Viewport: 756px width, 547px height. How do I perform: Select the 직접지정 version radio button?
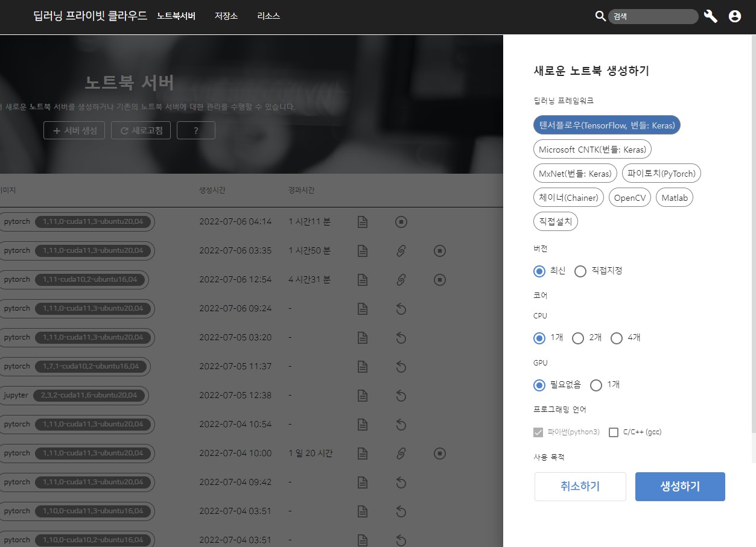580,271
